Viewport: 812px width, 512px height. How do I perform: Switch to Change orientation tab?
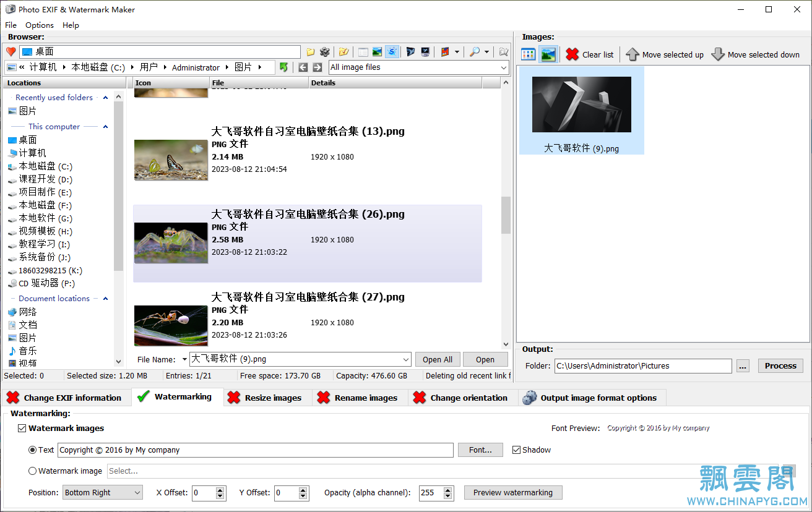[x=462, y=398]
